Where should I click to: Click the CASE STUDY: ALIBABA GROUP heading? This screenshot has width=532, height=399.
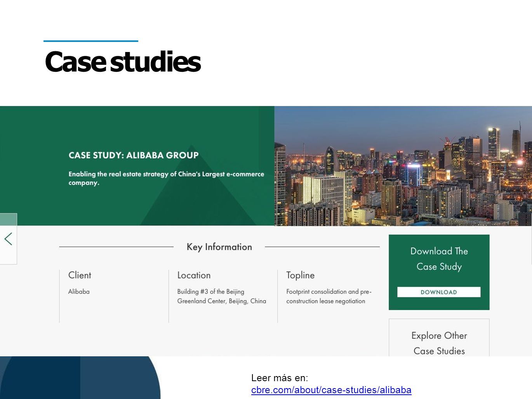(x=134, y=155)
